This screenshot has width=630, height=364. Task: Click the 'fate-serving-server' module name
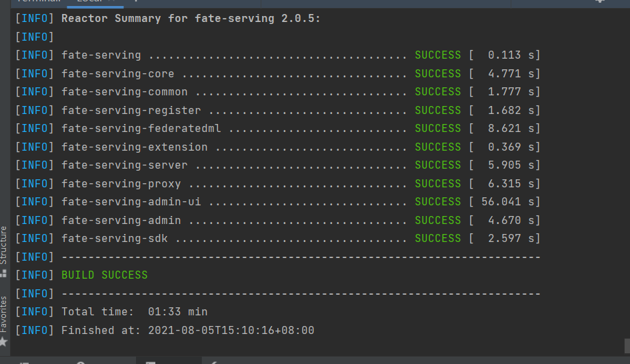(124, 165)
